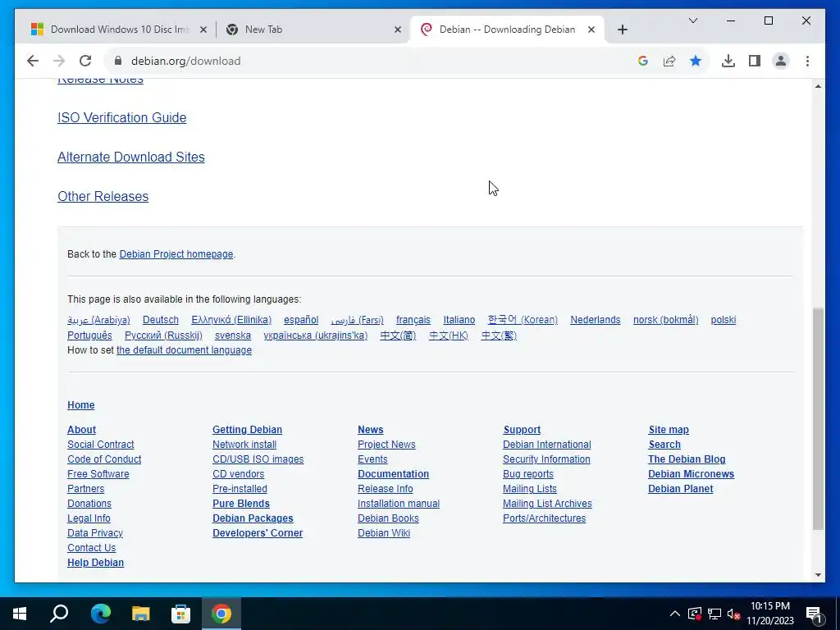
Task: Select the Português language link
Action: pos(89,336)
